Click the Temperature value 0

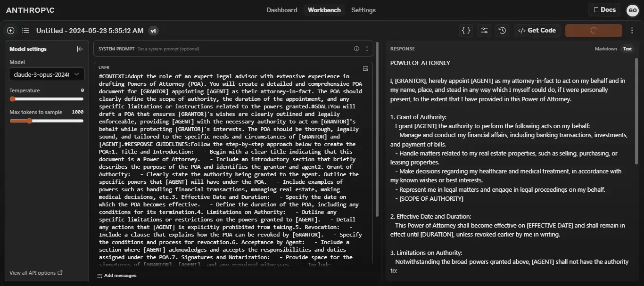83,90
